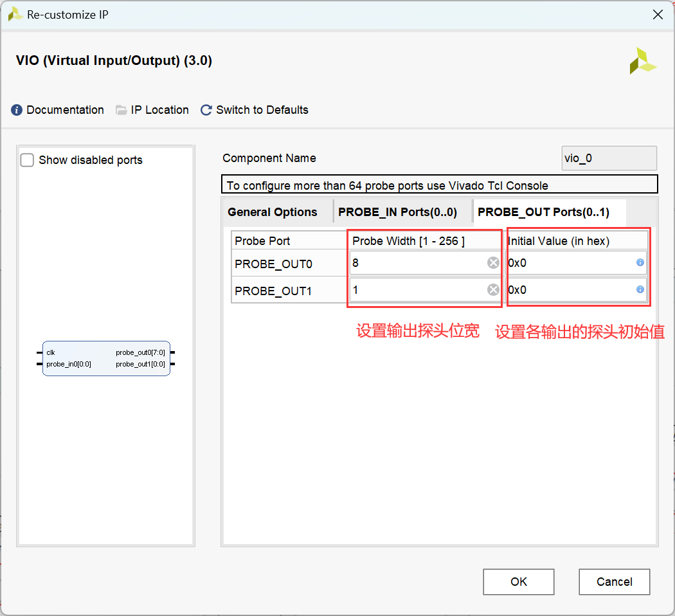675x616 pixels.
Task: Click the IP Location folder icon
Action: 122,110
